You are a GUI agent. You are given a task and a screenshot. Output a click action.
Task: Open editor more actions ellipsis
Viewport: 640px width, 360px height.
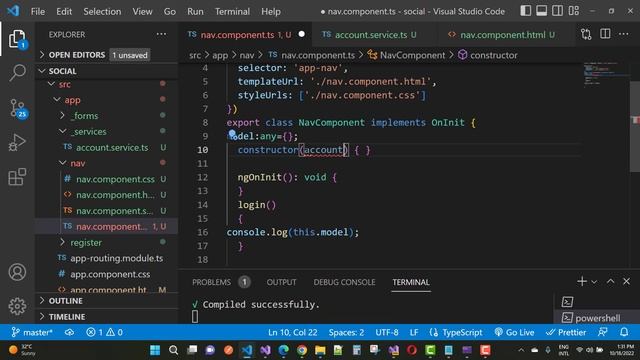pyautogui.click(x=624, y=34)
